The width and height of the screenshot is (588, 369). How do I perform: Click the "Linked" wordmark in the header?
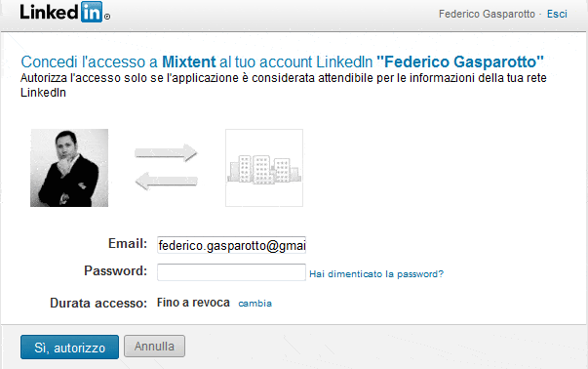tap(49, 12)
